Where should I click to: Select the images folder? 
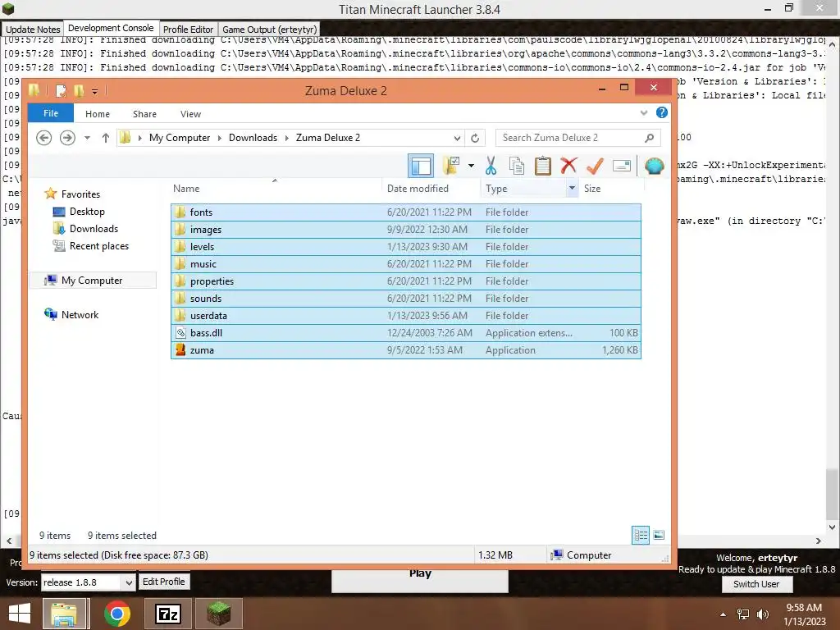(x=405, y=230)
